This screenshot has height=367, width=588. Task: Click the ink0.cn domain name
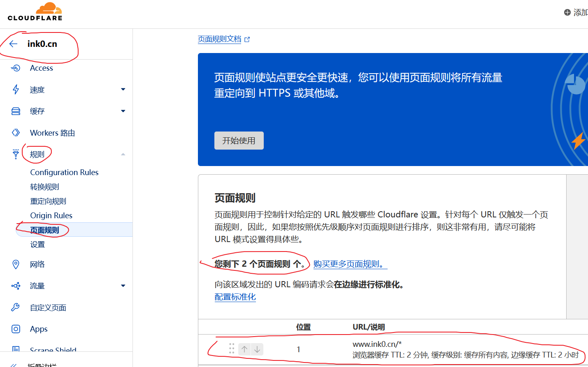click(42, 44)
